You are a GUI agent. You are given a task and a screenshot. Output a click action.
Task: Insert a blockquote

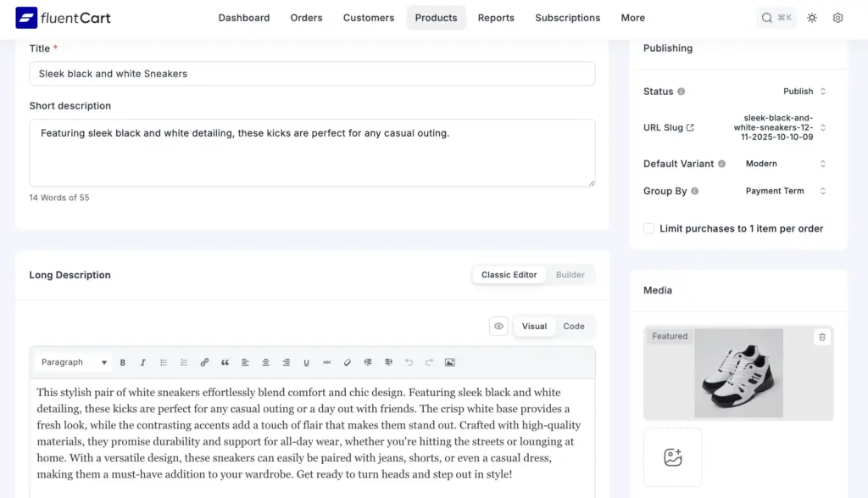[225, 362]
